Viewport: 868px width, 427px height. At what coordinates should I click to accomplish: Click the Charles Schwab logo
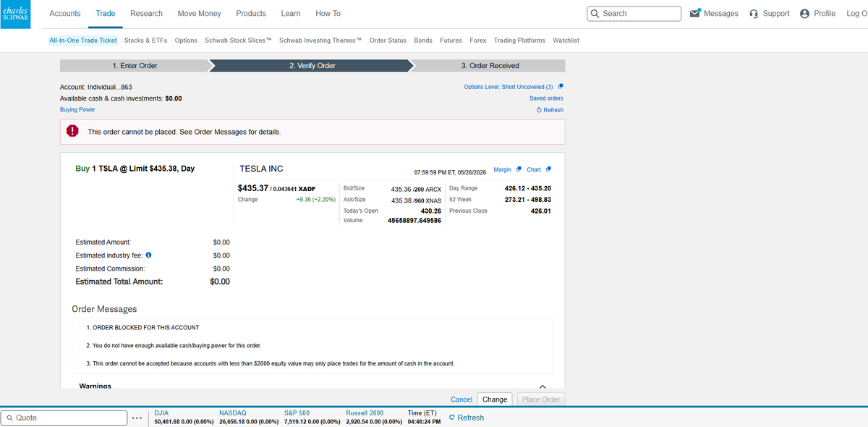click(x=15, y=14)
